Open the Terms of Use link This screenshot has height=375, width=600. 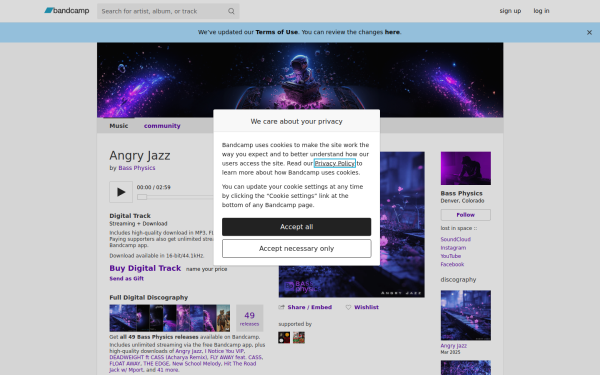click(277, 32)
